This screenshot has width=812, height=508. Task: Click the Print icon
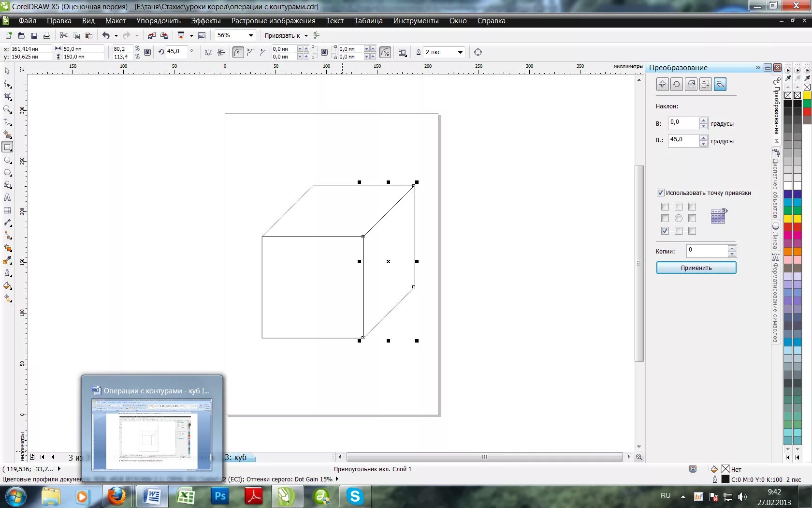47,35
